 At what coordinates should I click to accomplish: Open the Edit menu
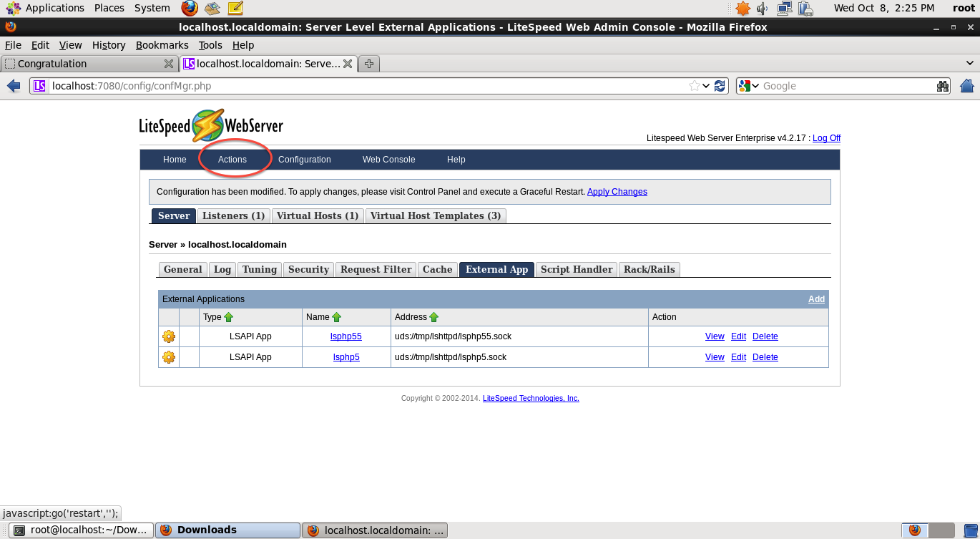tap(41, 45)
